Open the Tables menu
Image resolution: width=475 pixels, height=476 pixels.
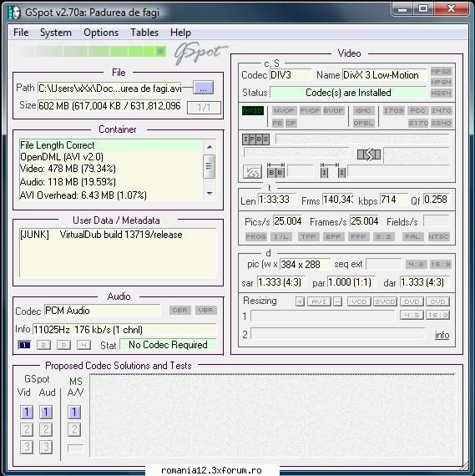click(x=144, y=33)
